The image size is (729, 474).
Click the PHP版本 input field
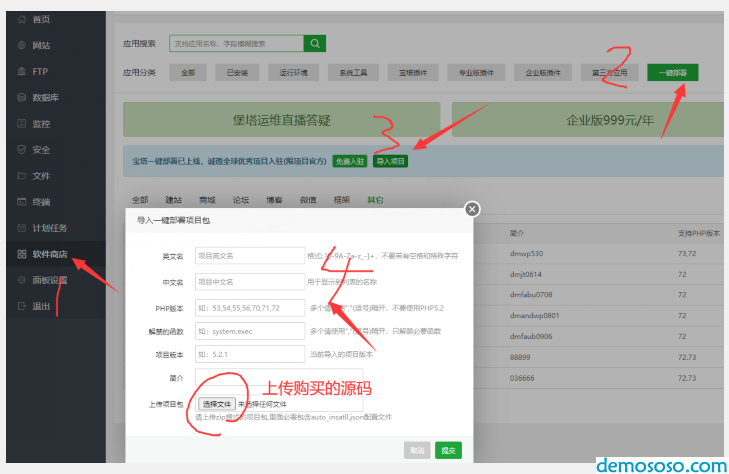tap(250, 308)
